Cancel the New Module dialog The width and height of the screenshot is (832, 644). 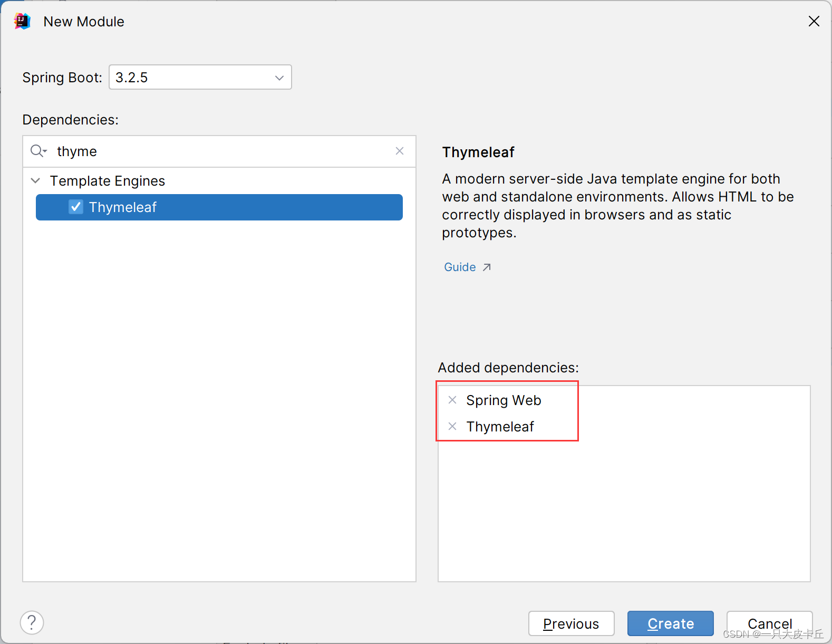pos(770,623)
